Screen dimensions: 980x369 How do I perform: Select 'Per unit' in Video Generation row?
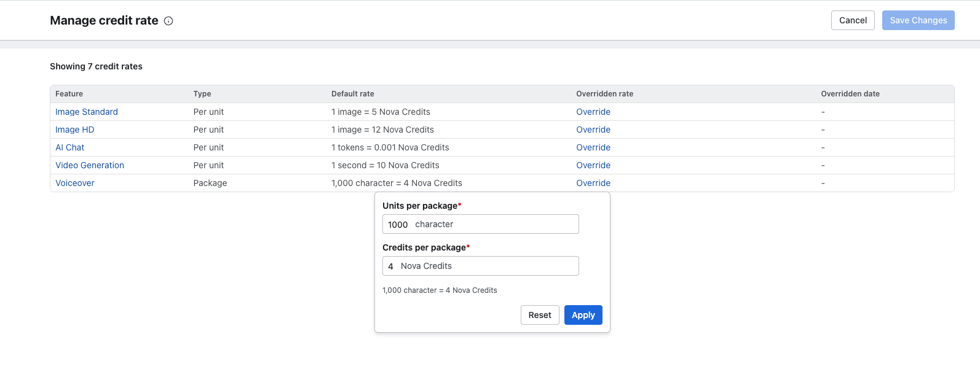click(208, 165)
